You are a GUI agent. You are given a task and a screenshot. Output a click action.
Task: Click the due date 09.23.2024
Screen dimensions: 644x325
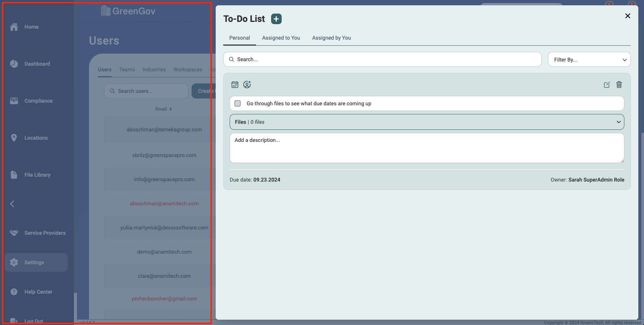click(267, 180)
